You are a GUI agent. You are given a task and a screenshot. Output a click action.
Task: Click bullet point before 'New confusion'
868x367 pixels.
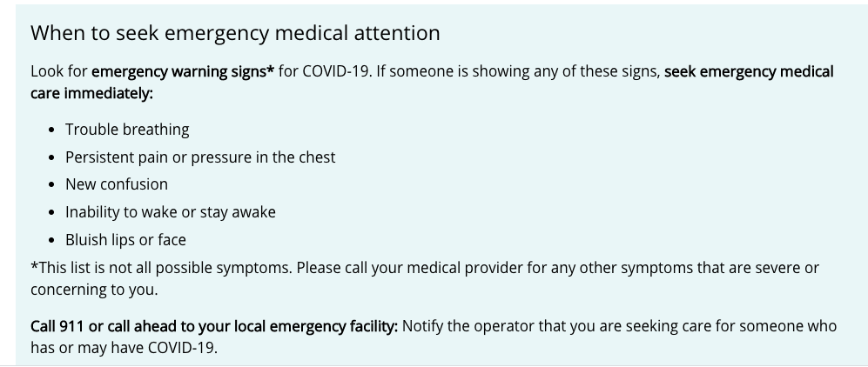pyautogui.click(x=52, y=185)
